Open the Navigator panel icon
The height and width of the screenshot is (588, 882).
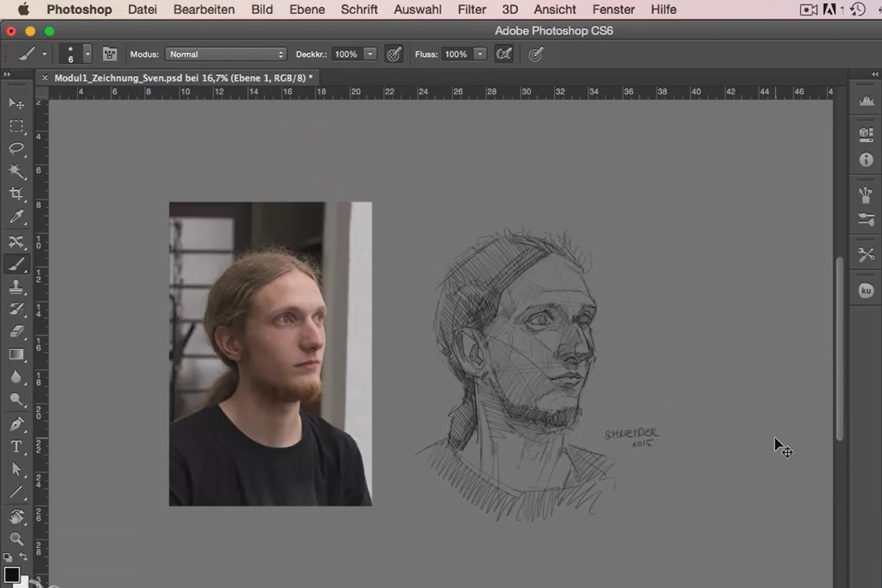tap(867, 134)
